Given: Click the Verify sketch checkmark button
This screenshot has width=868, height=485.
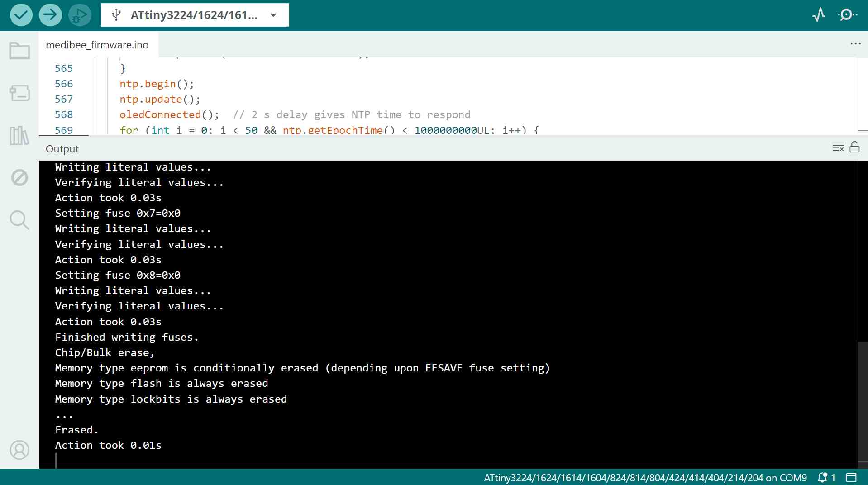Looking at the screenshot, I should click(x=21, y=15).
